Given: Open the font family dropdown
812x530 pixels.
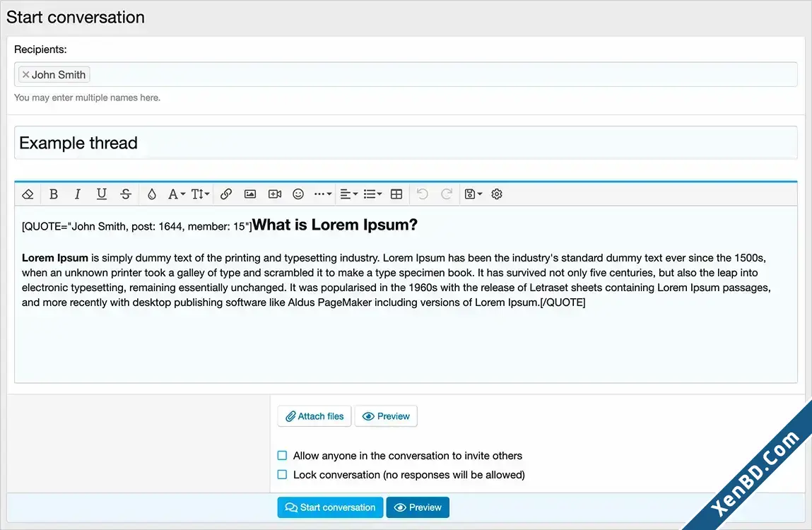Looking at the screenshot, I should [177, 194].
